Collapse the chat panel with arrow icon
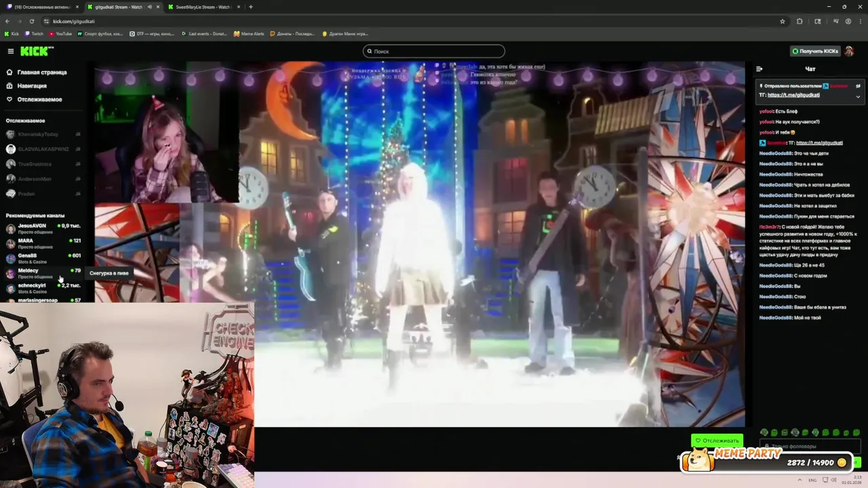 point(759,68)
